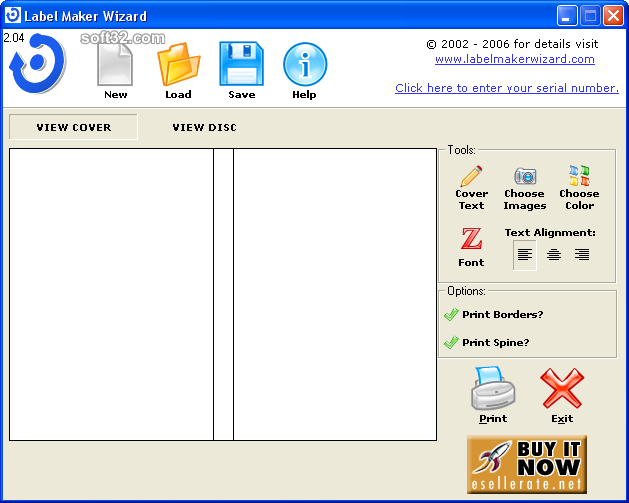
Task: Print the label with printer icon
Action: (493, 395)
